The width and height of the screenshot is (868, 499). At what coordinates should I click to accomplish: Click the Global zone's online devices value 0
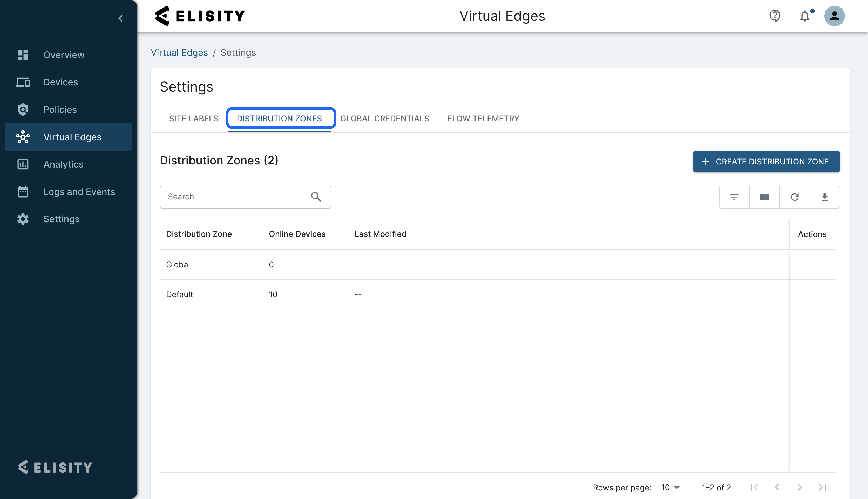point(271,265)
